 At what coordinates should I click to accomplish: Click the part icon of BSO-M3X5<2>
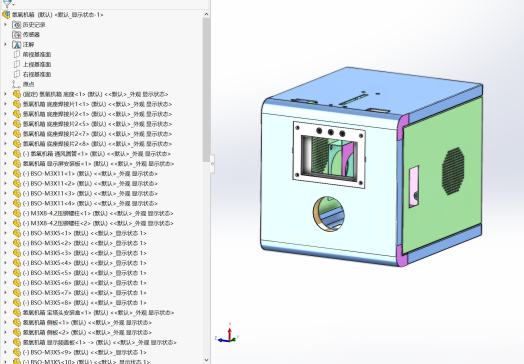click(x=17, y=243)
